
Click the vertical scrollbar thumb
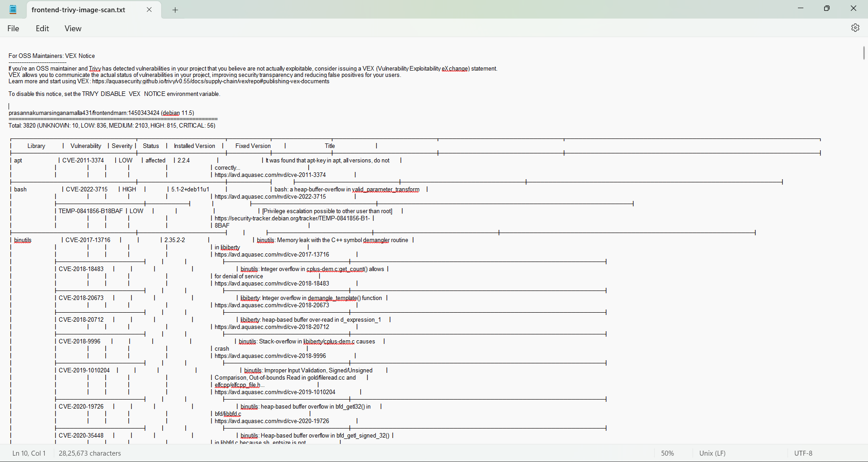[863, 53]
